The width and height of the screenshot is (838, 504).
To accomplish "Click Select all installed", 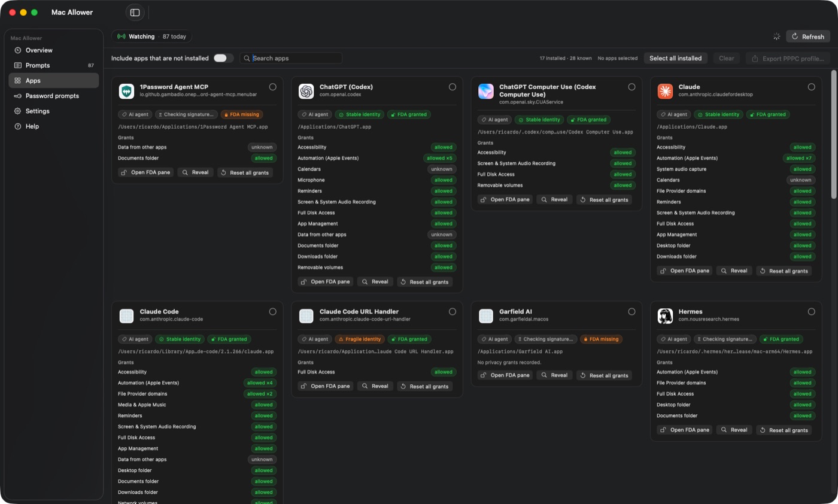I will click(676, 58).
